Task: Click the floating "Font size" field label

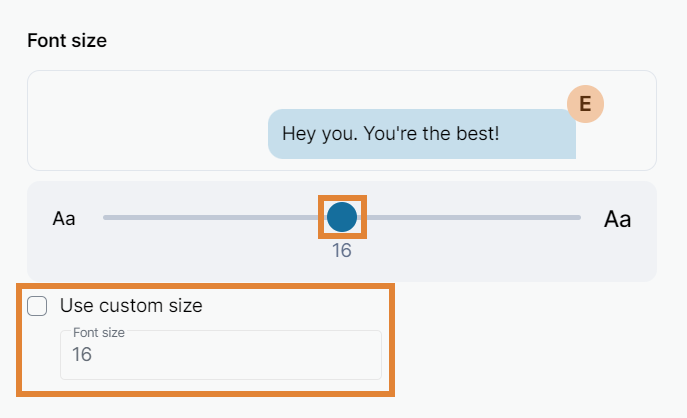Action: (98, 332)
